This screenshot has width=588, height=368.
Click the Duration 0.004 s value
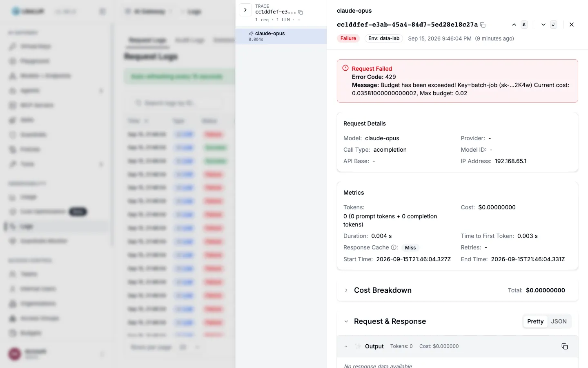(381, 236)
